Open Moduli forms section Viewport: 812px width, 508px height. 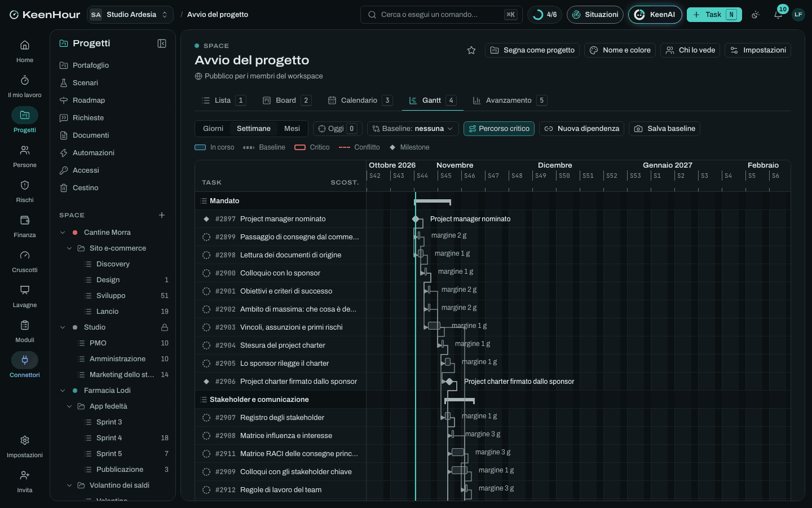pyautogui.click(x=25, y=331)
